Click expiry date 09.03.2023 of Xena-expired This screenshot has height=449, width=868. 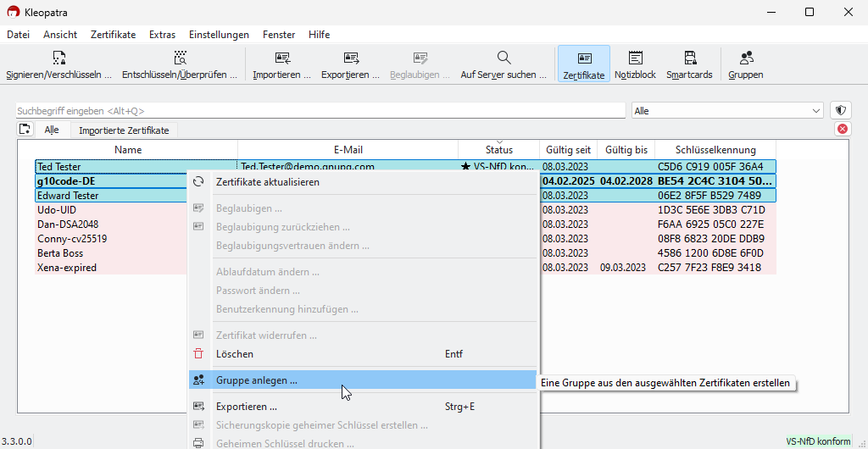pyautogui.click(x=623, y=268)
